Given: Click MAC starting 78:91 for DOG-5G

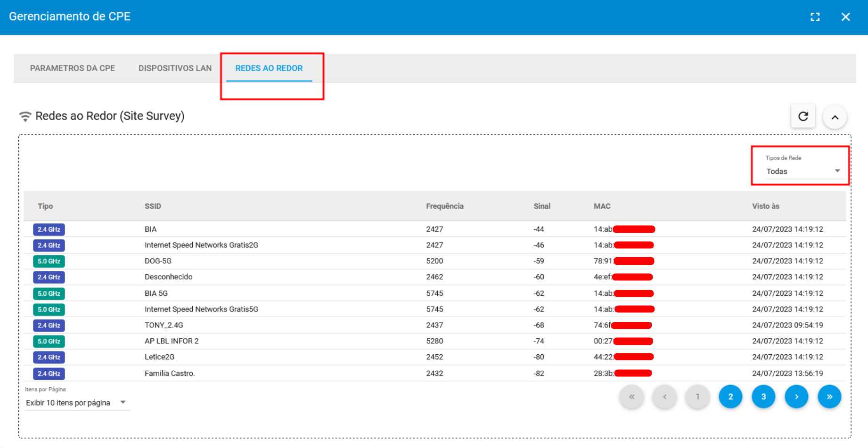Looking at the screenshot, I should pos(624,261).
